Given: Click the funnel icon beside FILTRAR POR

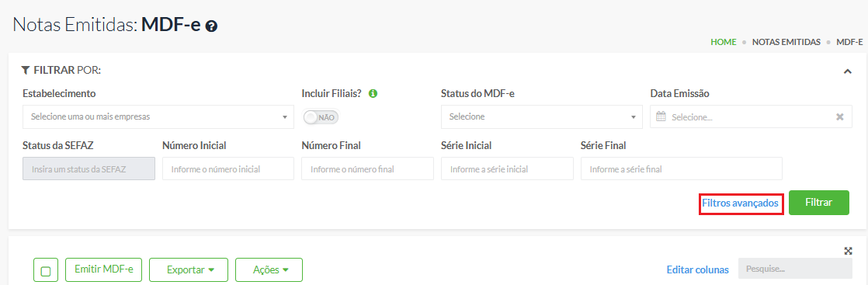Looking at the screenshot, I should click(26, 71).
